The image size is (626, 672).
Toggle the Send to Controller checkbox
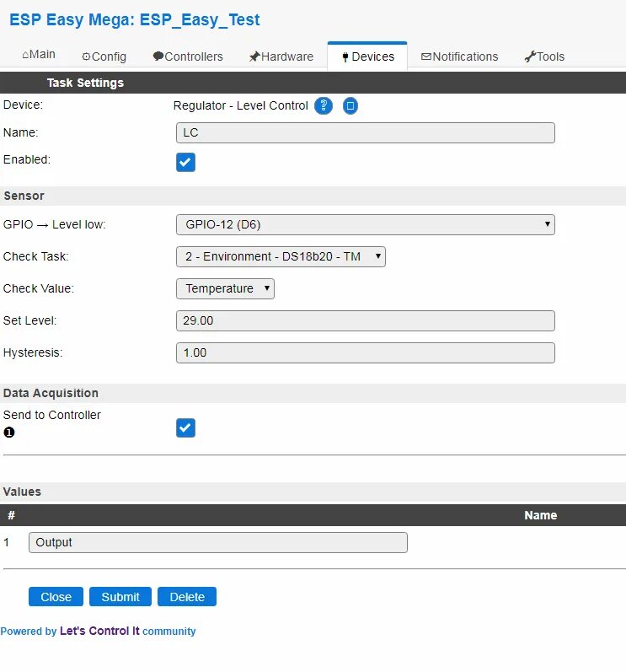point(185,427)
